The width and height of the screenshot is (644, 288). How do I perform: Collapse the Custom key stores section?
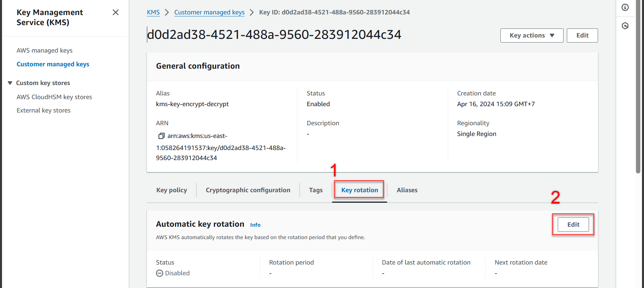(10, 83)
